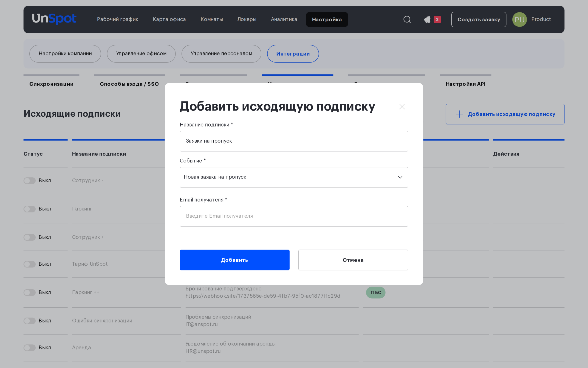Open the search magnifier icon
Image resolution: width=588 pixels, height=368 pixels.
tap(407, 20)
